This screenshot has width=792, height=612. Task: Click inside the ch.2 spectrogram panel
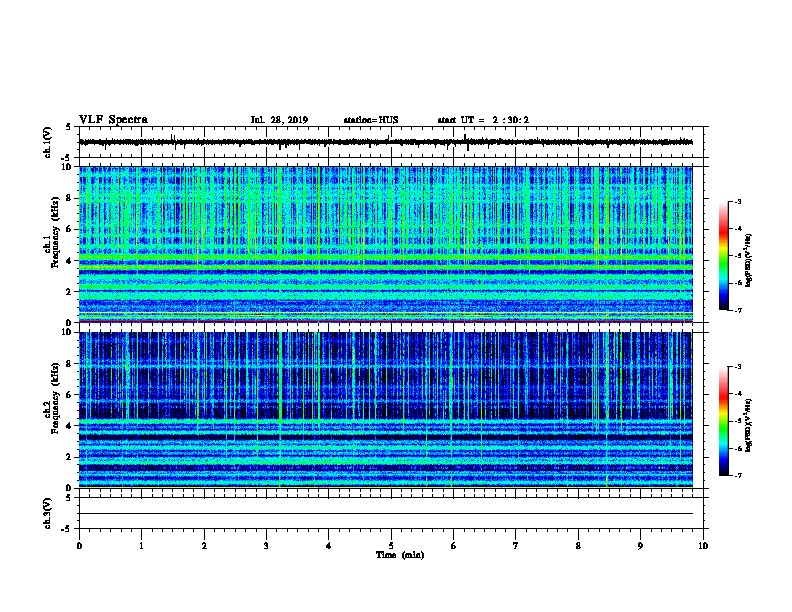pos(386,410)
